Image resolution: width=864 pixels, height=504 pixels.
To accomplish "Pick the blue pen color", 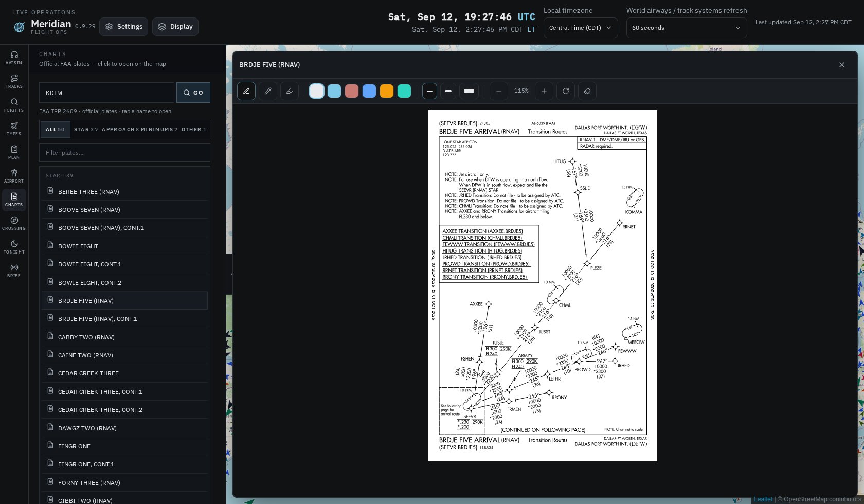I will (x=369, y=91).
